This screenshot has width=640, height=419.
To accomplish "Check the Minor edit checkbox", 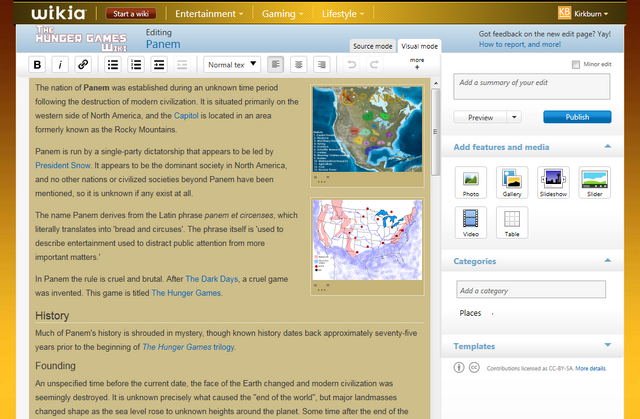I will point(576,64).
